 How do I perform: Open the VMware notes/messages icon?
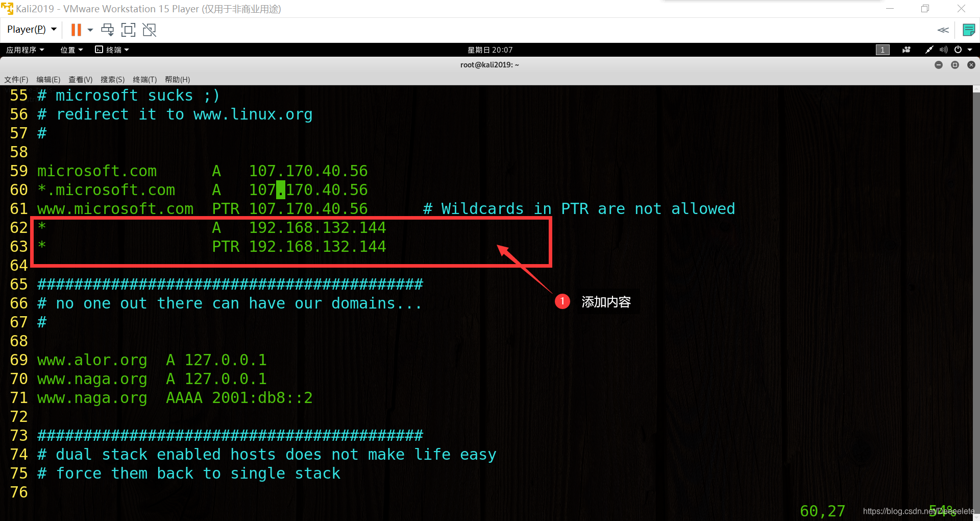click(x=968, y=30)
